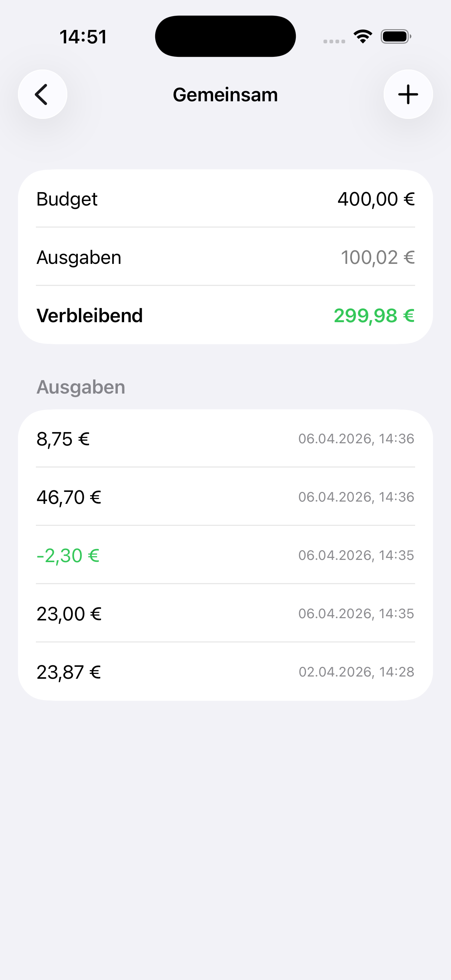Tap the back chevron button
Screen dimensions: 451x980
(x=42, y=94)
